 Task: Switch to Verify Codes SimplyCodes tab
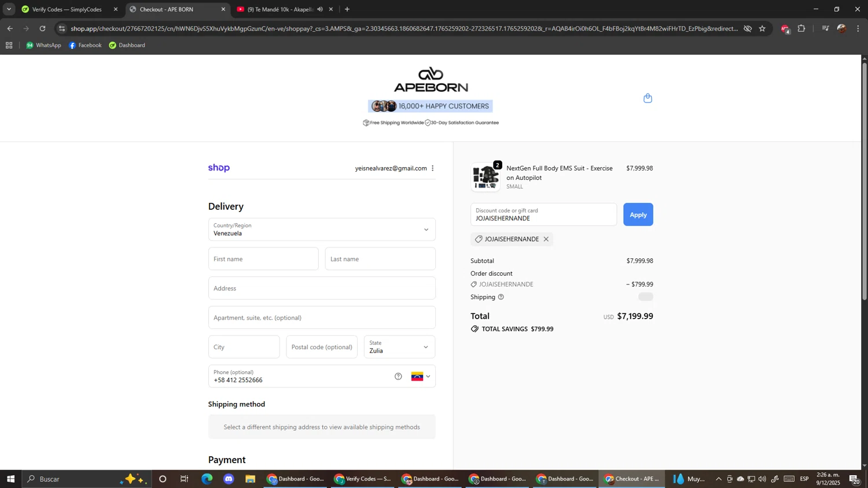click(67, 9)
